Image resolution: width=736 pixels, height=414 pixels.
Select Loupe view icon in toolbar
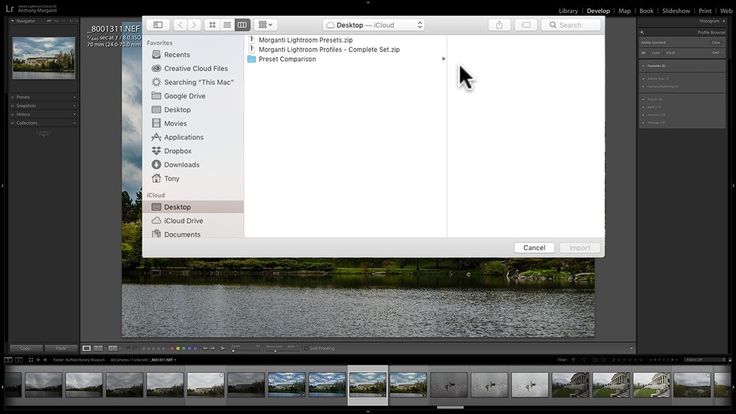click(87, 348)
